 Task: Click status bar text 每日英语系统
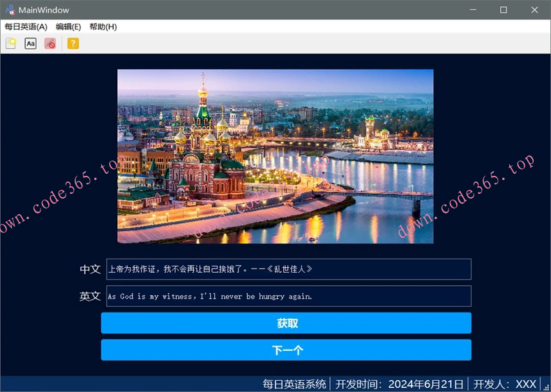(x=294, y=384)
